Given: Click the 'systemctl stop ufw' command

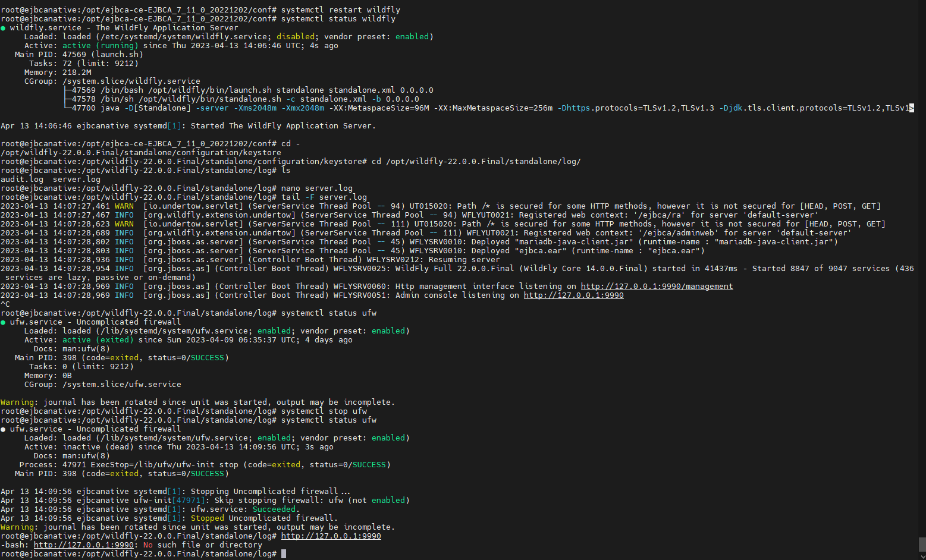Looking at the screenshot, I should pos(324,411).
